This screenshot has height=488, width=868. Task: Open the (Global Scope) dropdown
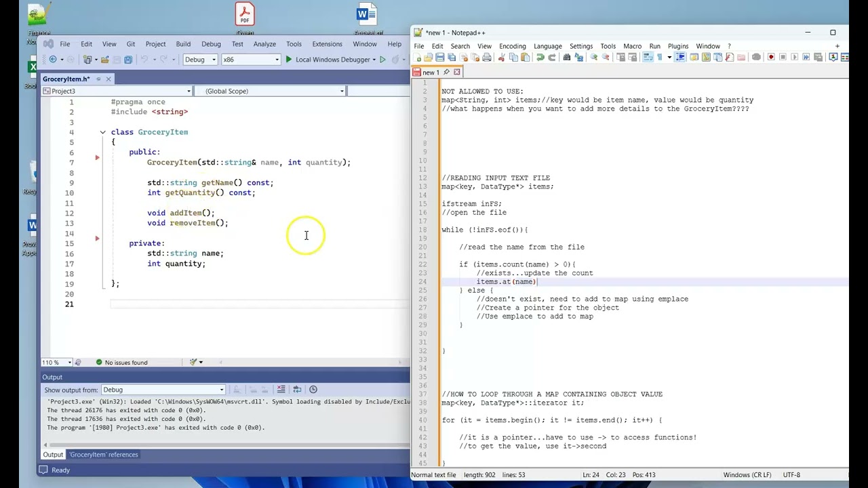(270, 91)
